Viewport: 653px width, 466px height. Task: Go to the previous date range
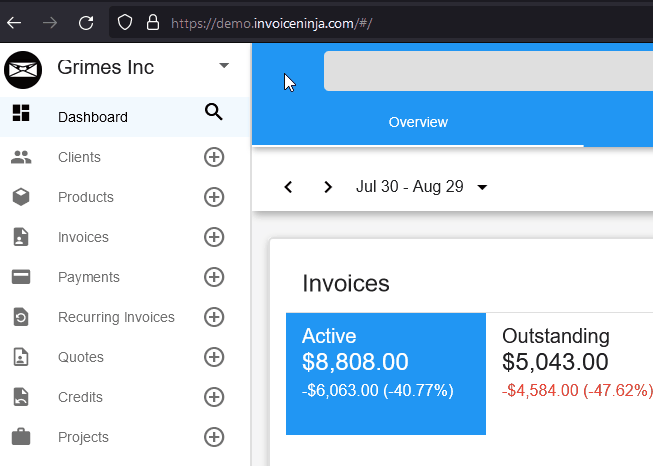pyautogui.click(x=288, y=187)
